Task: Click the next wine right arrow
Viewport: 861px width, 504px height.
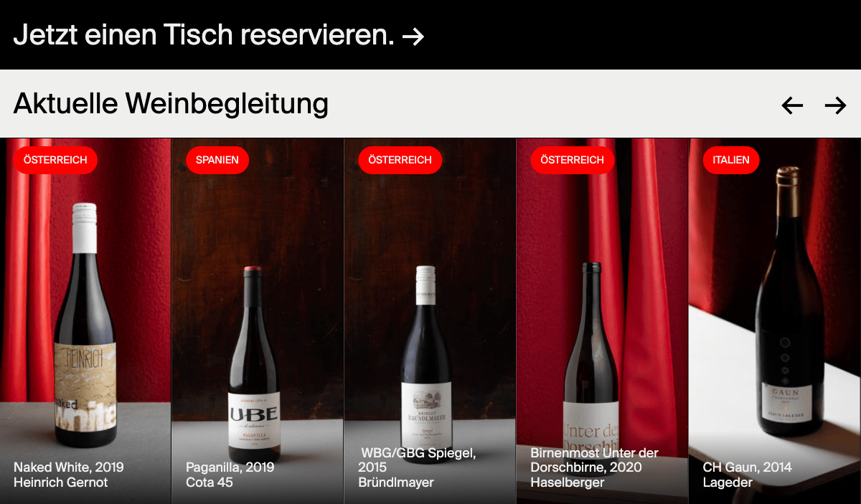Action: pyautogui.click(x=835, y=105)
